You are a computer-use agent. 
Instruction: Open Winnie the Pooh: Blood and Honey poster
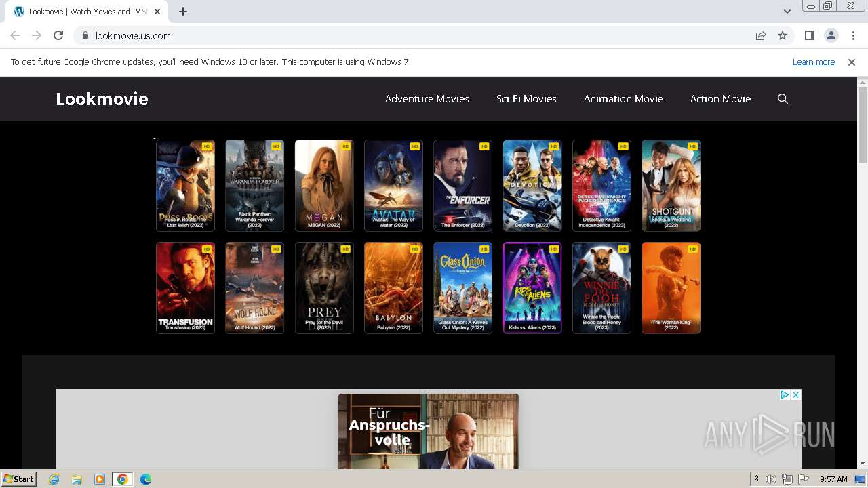[601, 288]
